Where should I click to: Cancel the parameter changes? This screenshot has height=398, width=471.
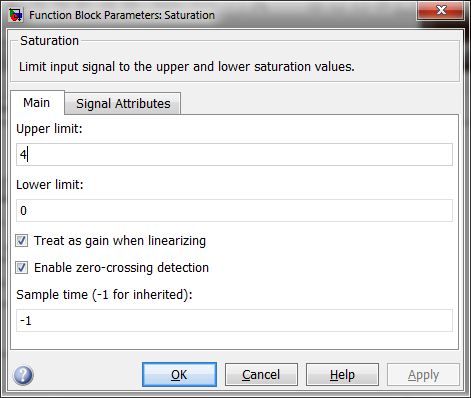pyautogui.click(x=261, y=375)
